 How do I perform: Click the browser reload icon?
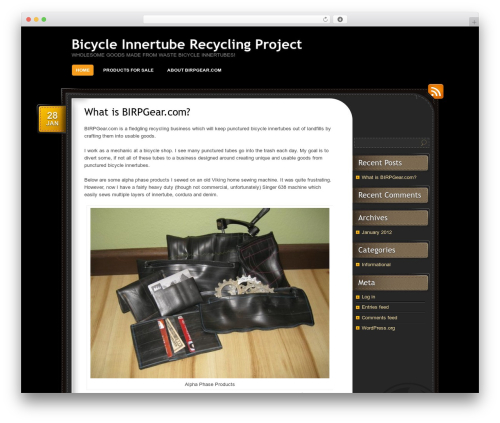325,19
